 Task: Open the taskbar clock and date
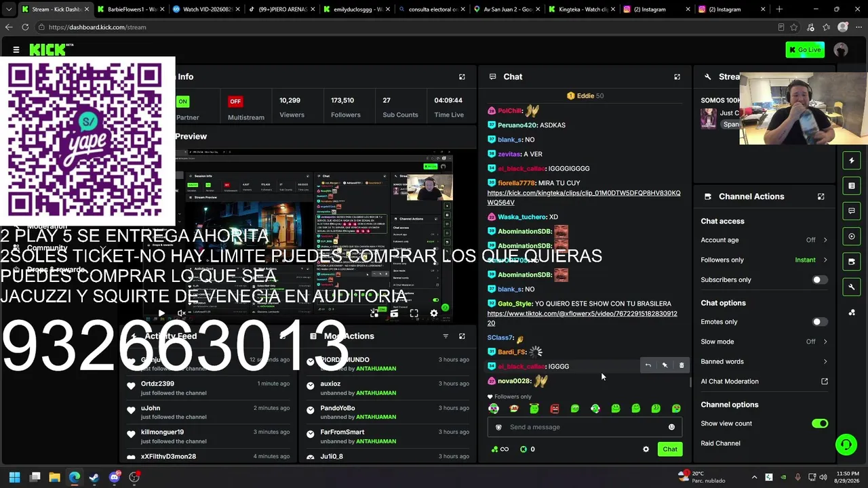pyautogui.click(x=848, y=477)
